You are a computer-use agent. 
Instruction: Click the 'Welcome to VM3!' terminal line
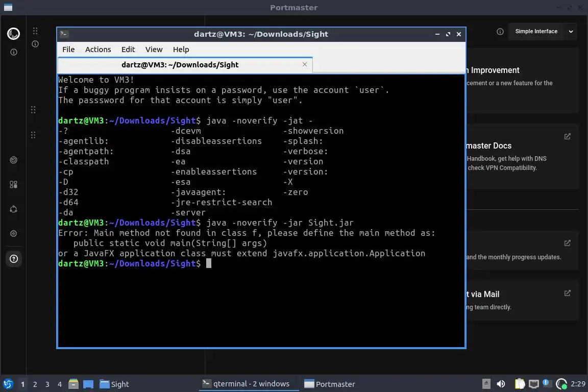[x=96, y=80]
